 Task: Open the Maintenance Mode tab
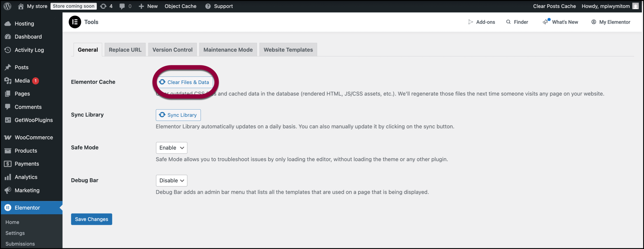pyautogui.click(x=228, y=50)
